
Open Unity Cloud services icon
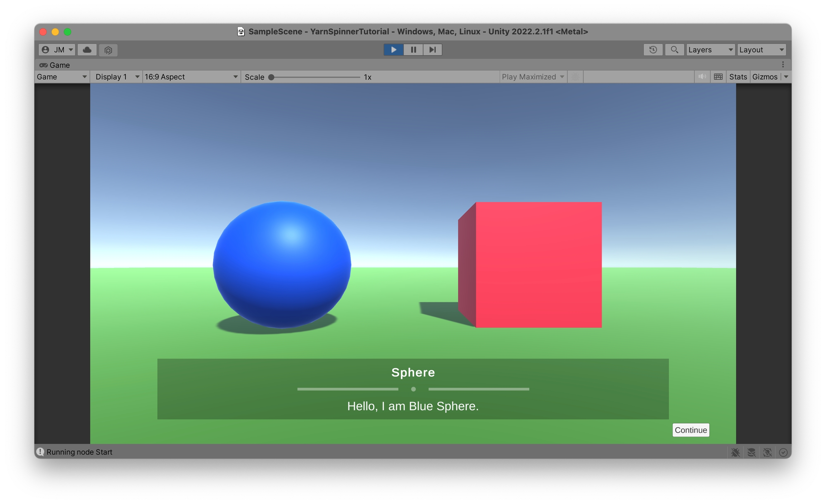click(87, 49)
